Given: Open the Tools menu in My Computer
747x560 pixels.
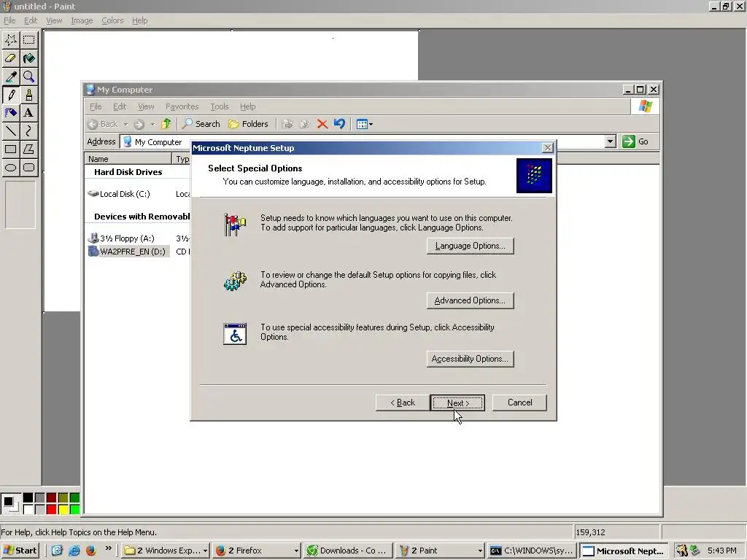Looking at the screenshot, I should (220, 106).
